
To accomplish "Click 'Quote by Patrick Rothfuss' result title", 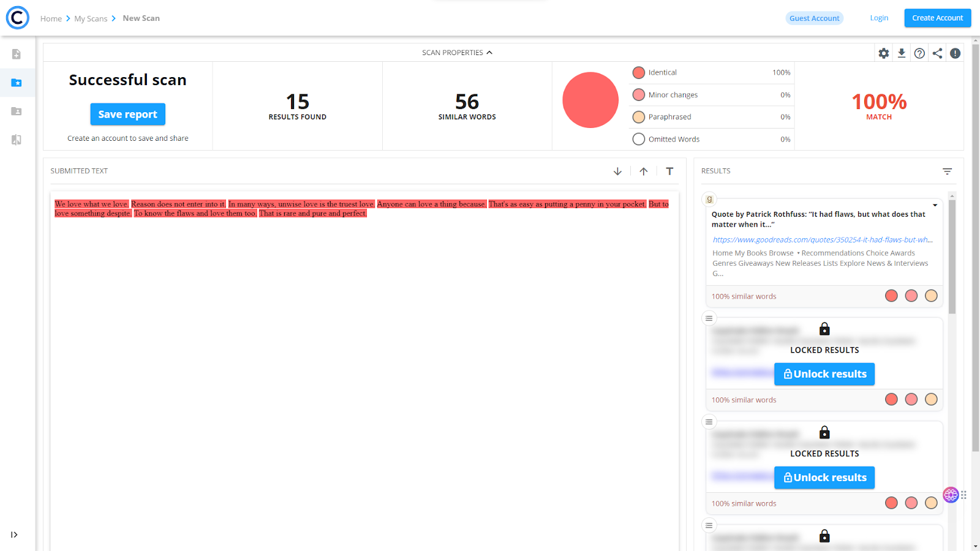I will coord(818,219).
